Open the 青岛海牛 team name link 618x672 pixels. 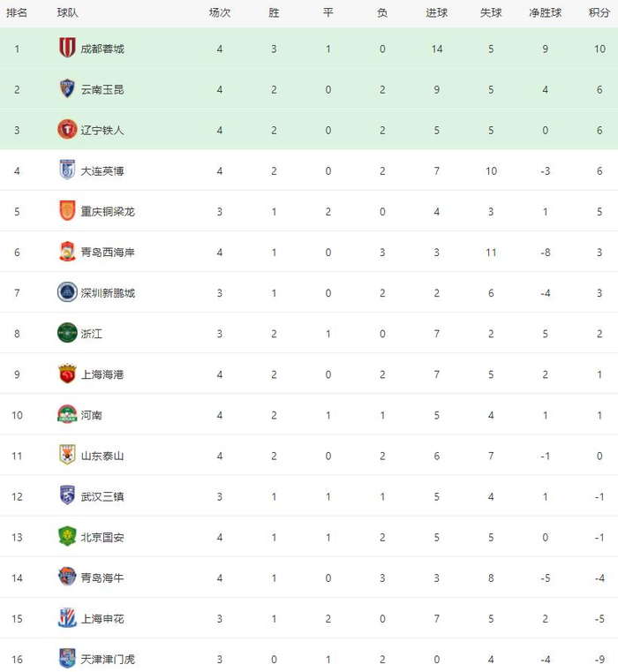click(x=102, y=578)
